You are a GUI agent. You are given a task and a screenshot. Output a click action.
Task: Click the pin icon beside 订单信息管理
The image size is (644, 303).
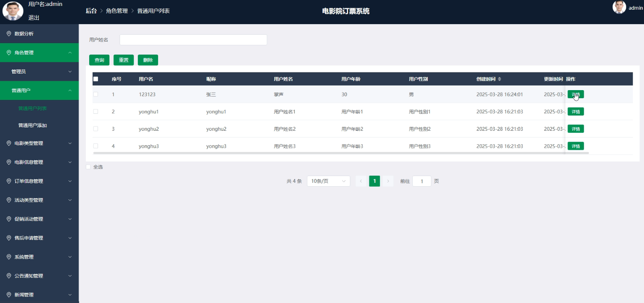click(x=9, y=181)
